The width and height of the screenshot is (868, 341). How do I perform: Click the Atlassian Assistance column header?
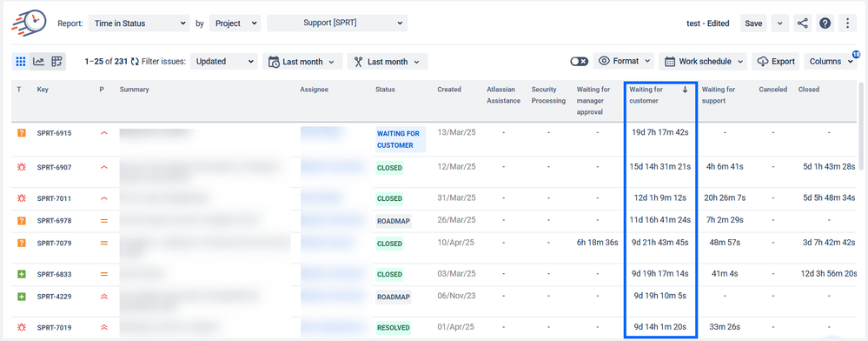pyautogui.click(x=504, y=95)
